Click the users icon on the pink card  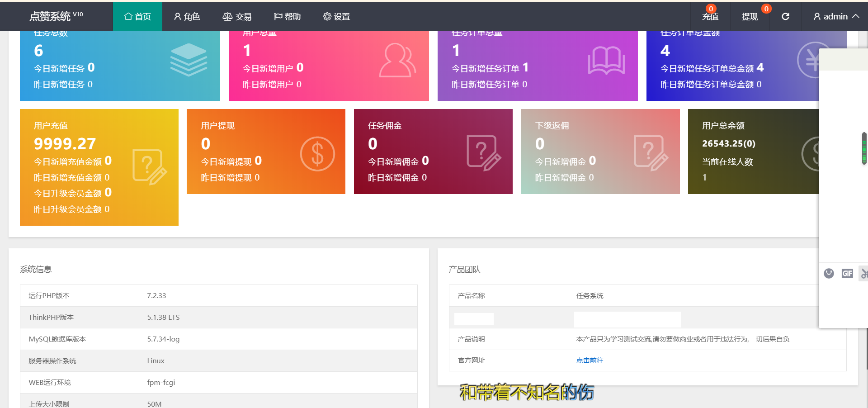[x=397, y=60]
